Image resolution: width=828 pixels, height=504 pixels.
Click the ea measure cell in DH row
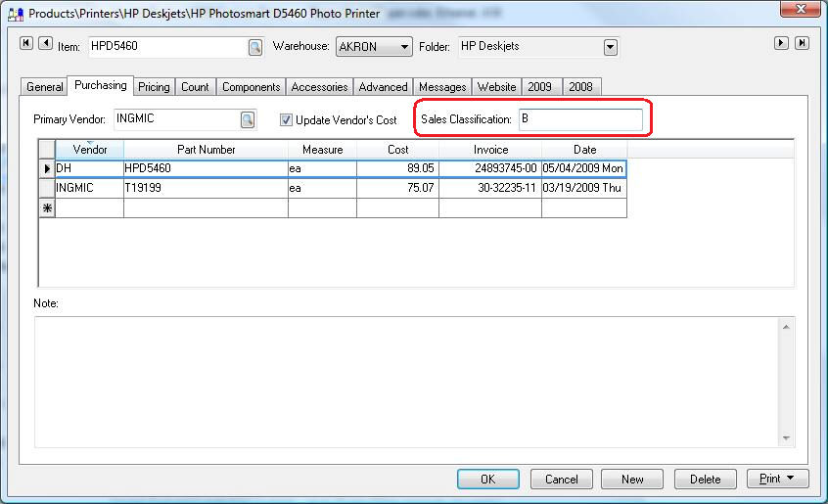click(322, 169)
